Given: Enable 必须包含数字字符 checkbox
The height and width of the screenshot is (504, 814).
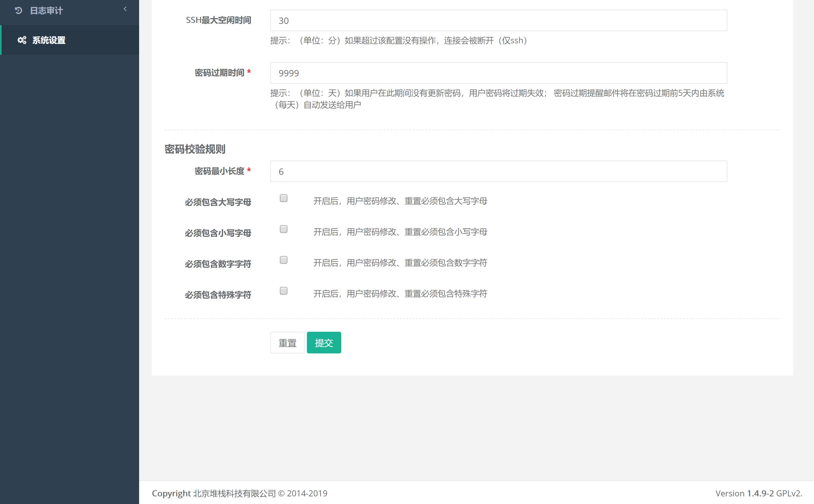Looking at the screenshot, I should point(284,260).
